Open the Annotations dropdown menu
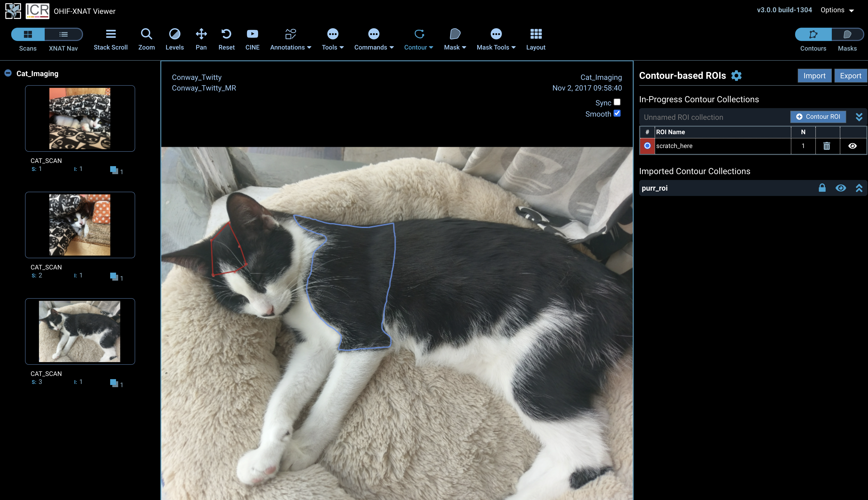The width and height of the screenshot is (868, 500). point(290,39)
